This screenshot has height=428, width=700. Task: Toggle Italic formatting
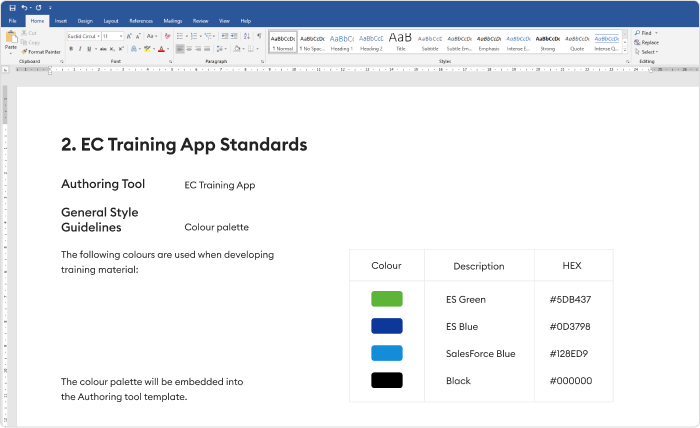click(80, 49)
